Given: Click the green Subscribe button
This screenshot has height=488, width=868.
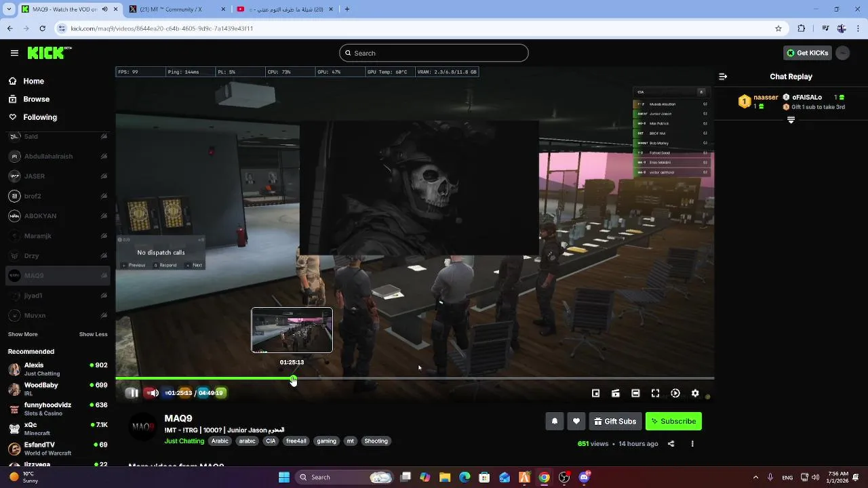Looking at the screenshot, I should tap(673, 422).
